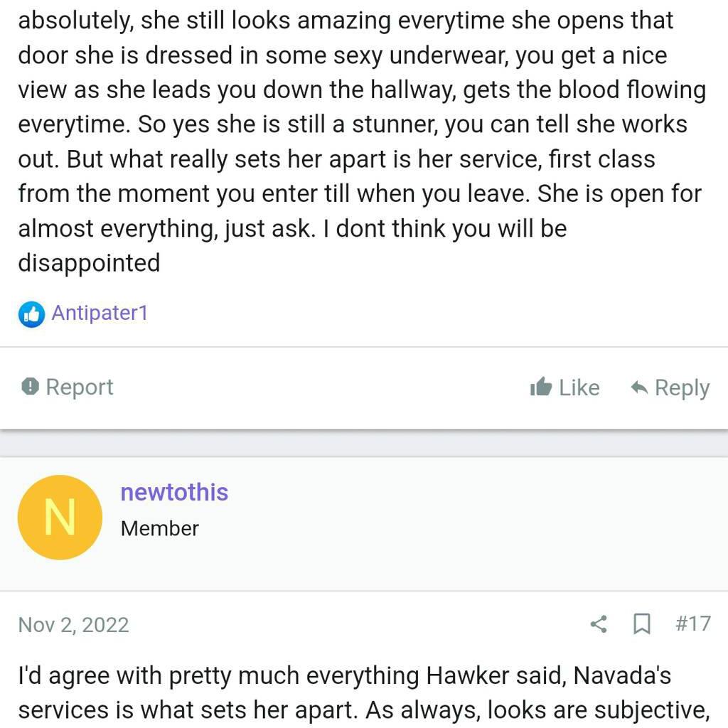Click the blue thumbs-up reaction icon
Viewport: 728px width, 728px height.
click(31, 314)
